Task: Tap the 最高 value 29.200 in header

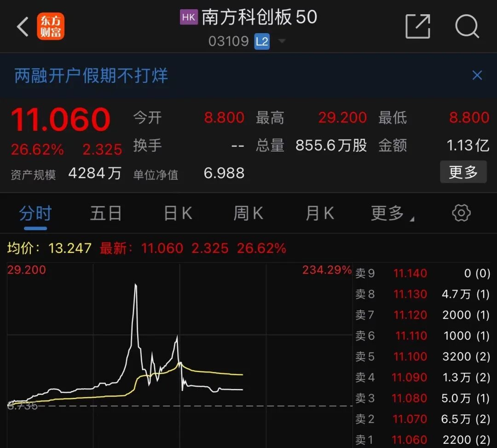Action: (x=343, y=117)
